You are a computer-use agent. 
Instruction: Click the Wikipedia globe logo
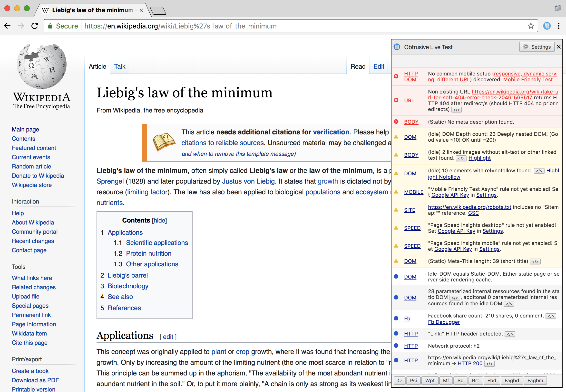[42, 66]
